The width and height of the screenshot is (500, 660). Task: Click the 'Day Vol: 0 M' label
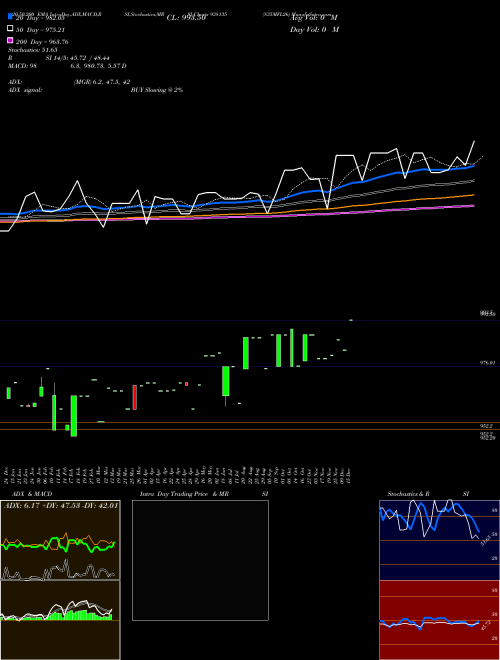point(314,29)
